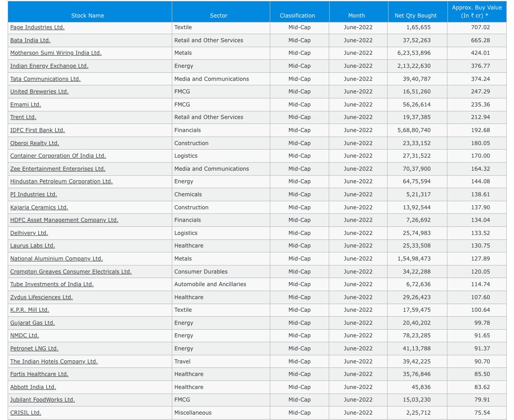Select Tata Communications Ltd. link
Screen dimensions: 514x420
point(45,79)
